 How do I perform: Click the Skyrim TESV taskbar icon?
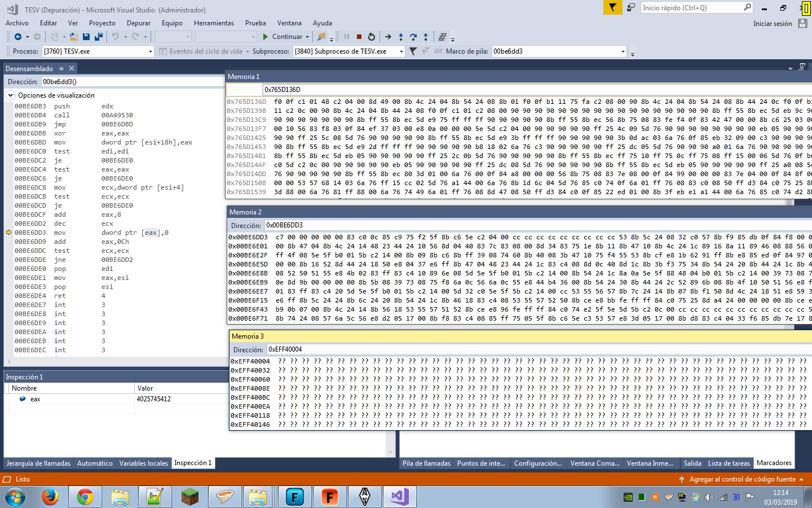[365, 497]
